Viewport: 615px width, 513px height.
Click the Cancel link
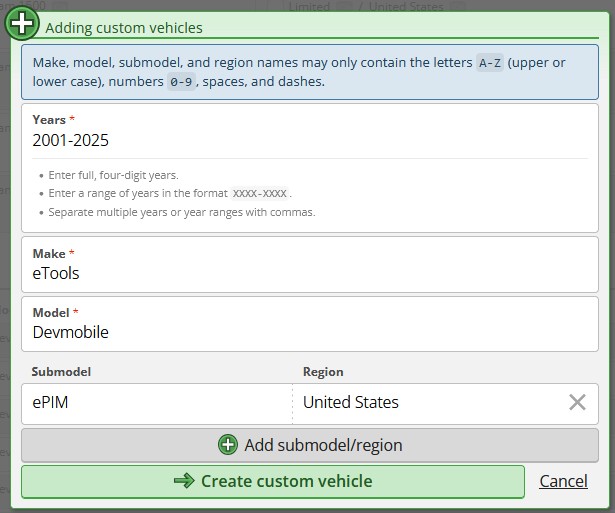click(x=563, y=481)
